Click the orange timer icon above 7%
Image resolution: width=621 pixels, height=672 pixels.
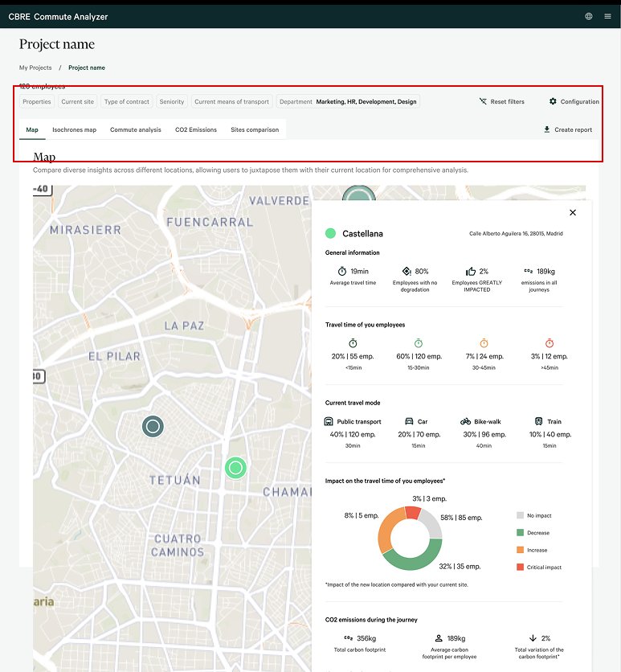[484, 343]
